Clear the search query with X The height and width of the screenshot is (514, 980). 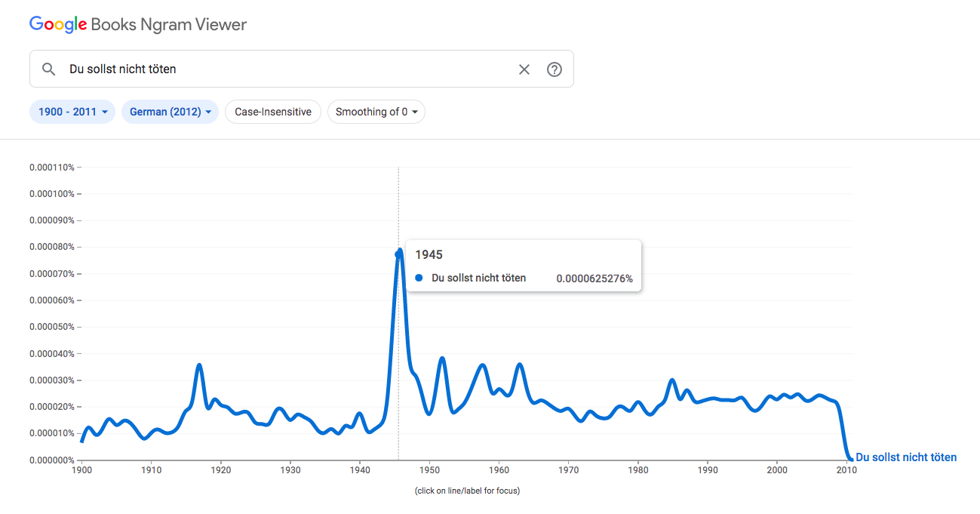[x=524, y=69]
